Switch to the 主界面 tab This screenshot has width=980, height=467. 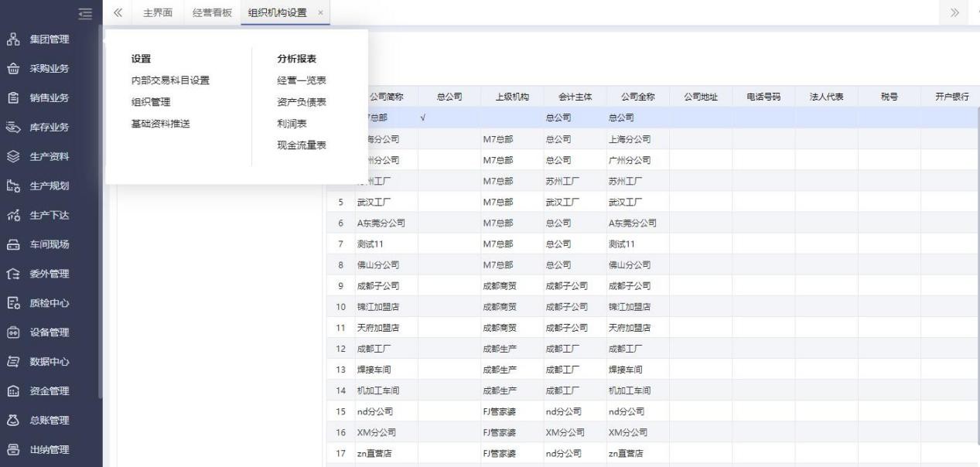pyautogui.click(x=158, y=12)
